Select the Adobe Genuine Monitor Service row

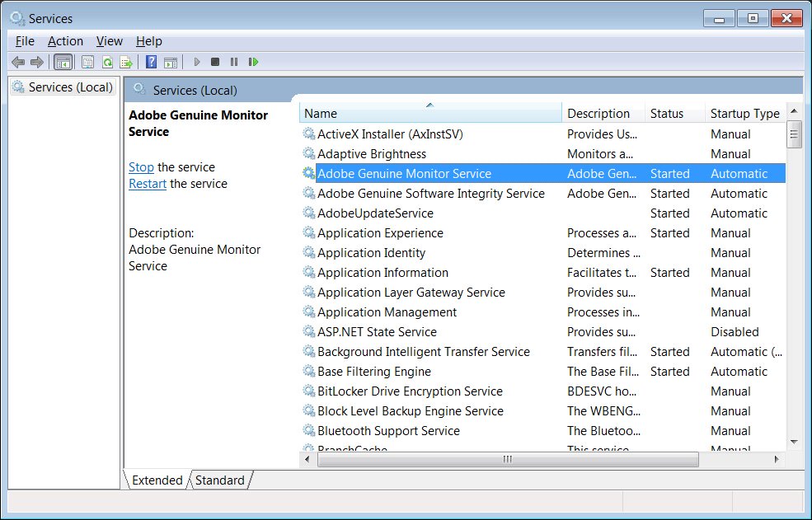point(543,174)
